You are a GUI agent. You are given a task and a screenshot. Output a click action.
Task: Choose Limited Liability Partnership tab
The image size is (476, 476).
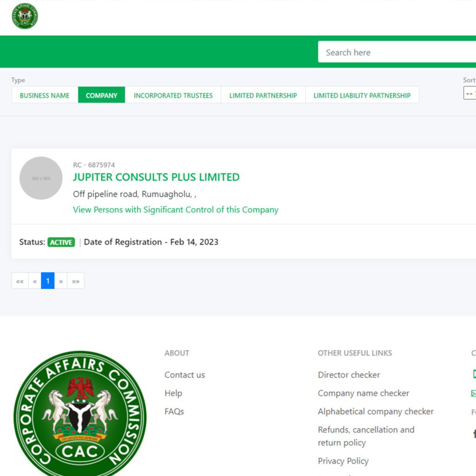pos(362,95)
